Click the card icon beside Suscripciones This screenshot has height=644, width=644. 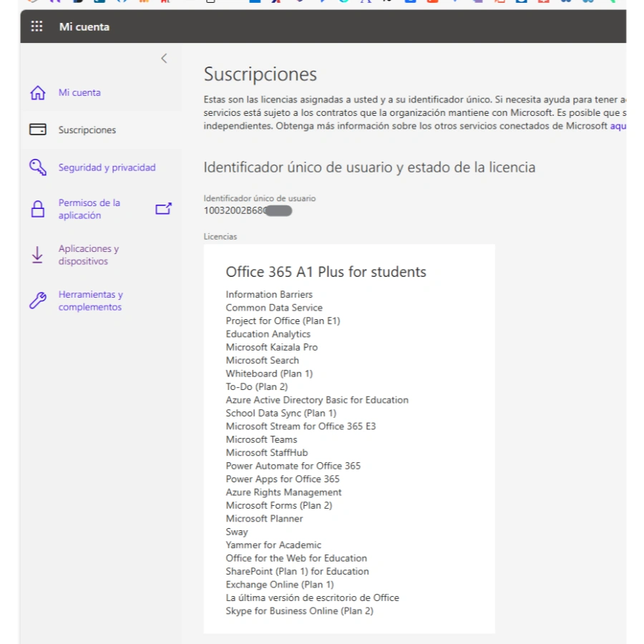38,130
